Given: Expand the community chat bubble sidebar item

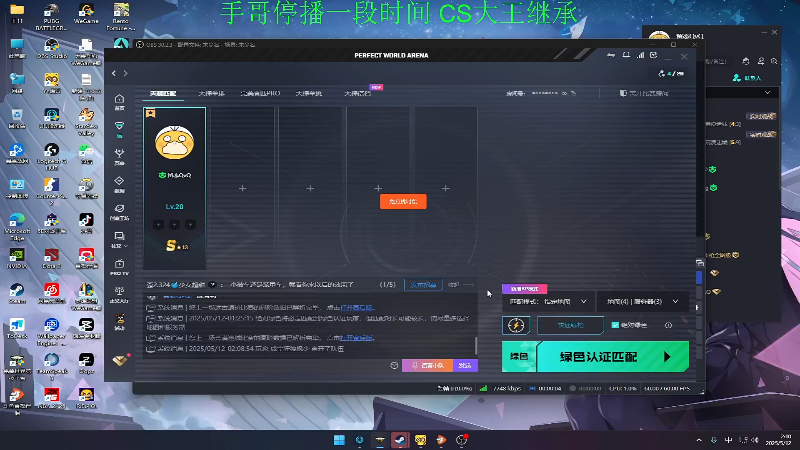Looking at the screenshot, I should click(119, 239).
